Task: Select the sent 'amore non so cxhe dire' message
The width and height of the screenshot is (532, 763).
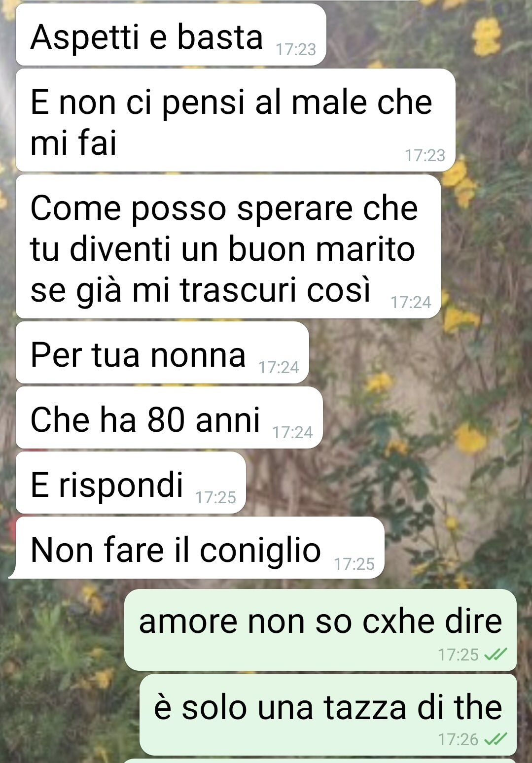Action: (x=320, y=630)
